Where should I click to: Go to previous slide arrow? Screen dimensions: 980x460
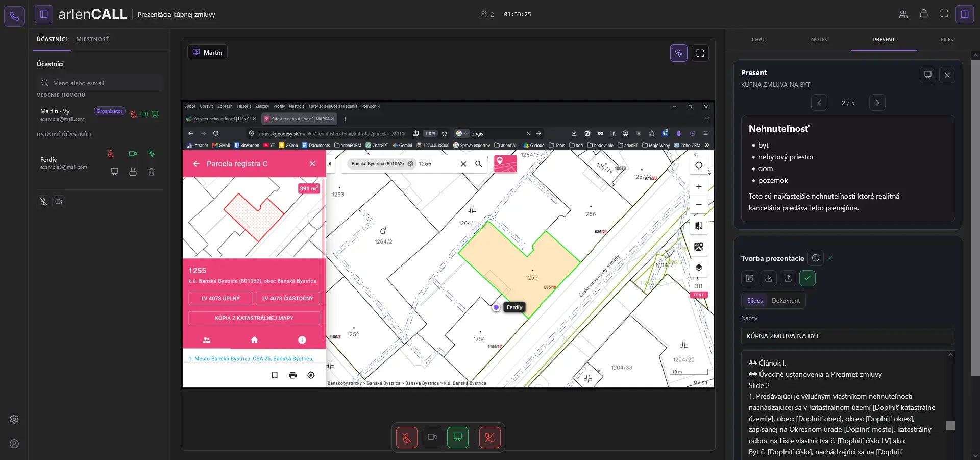[819, 103]
